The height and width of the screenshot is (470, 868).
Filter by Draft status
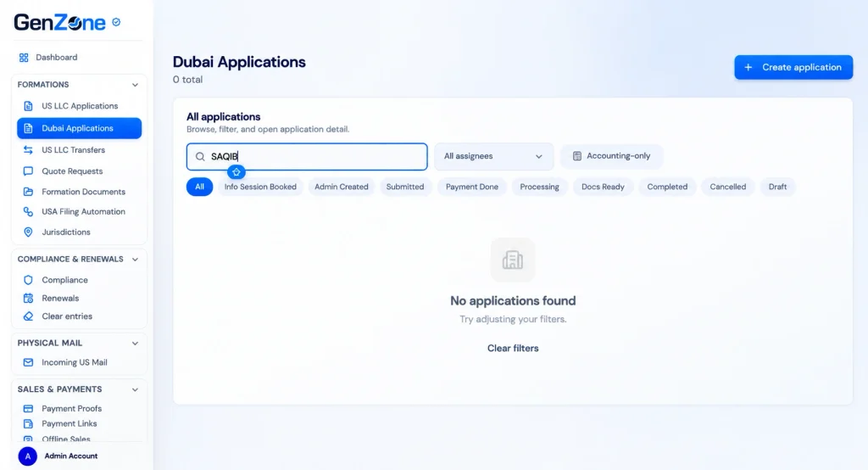click(x=777, y=187)
